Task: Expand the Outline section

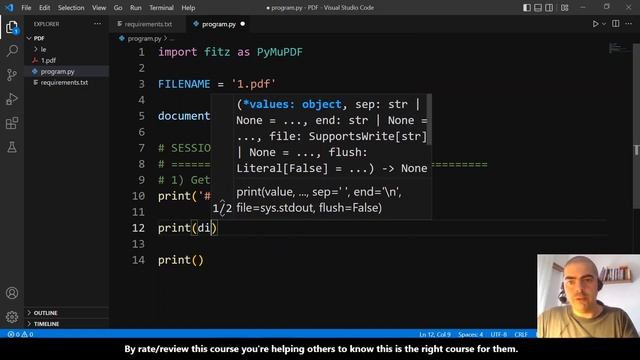Action: [x=67, y=313]
